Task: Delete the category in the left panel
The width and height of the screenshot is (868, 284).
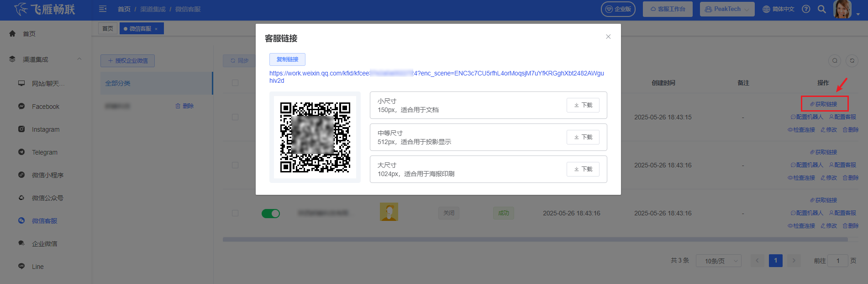Action: [185, 106]
